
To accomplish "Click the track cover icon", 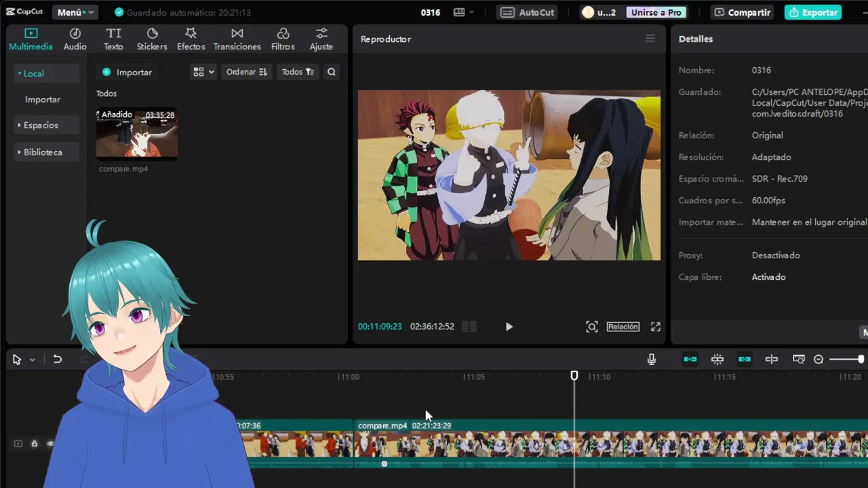I will [x=18, y=444].
